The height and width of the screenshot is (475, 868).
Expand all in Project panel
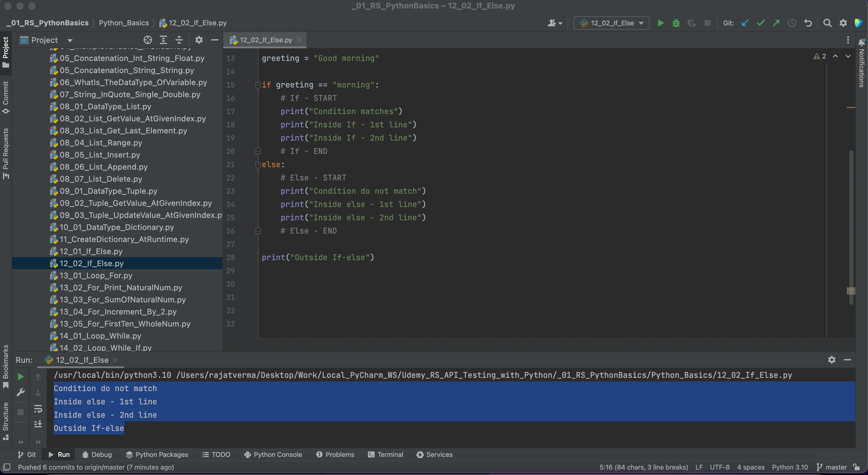(x=163, y=40)
